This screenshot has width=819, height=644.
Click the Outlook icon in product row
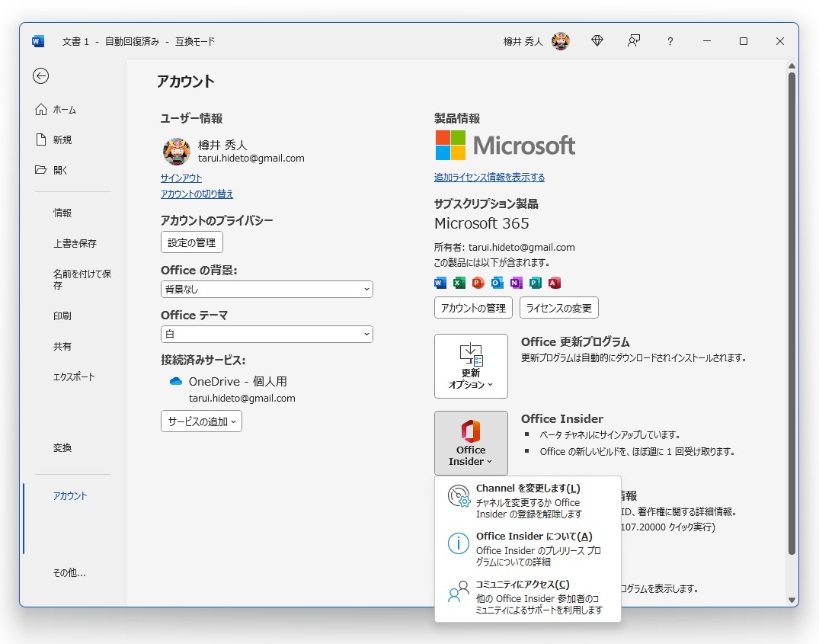497,283
